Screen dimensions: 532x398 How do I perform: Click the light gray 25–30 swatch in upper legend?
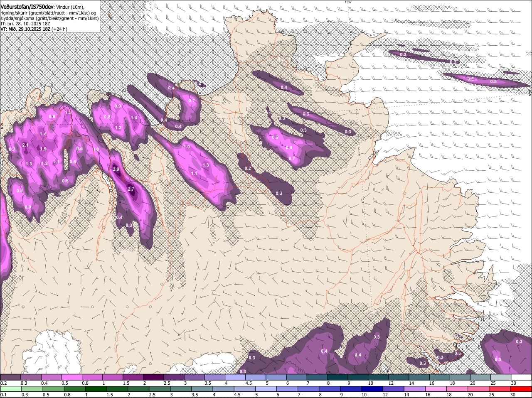[x=501, y=377]
